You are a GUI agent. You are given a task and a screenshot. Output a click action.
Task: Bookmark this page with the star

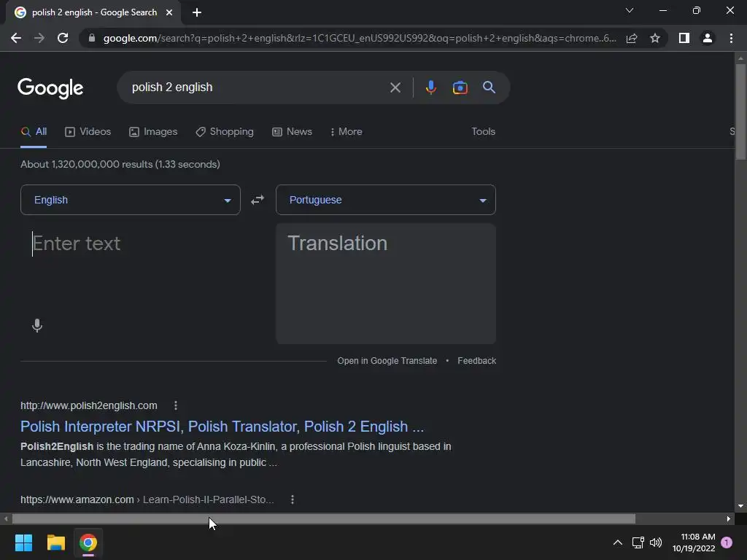click(655, 38)
